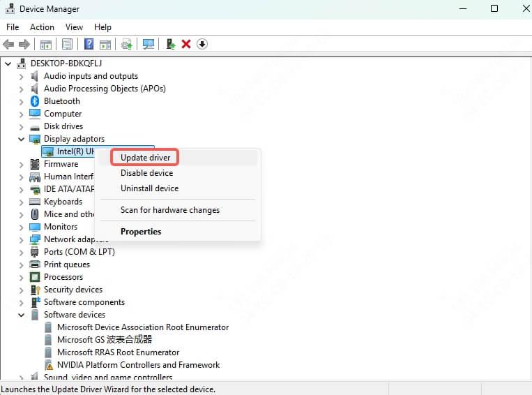Select the Computer category label

coord(63,114)
